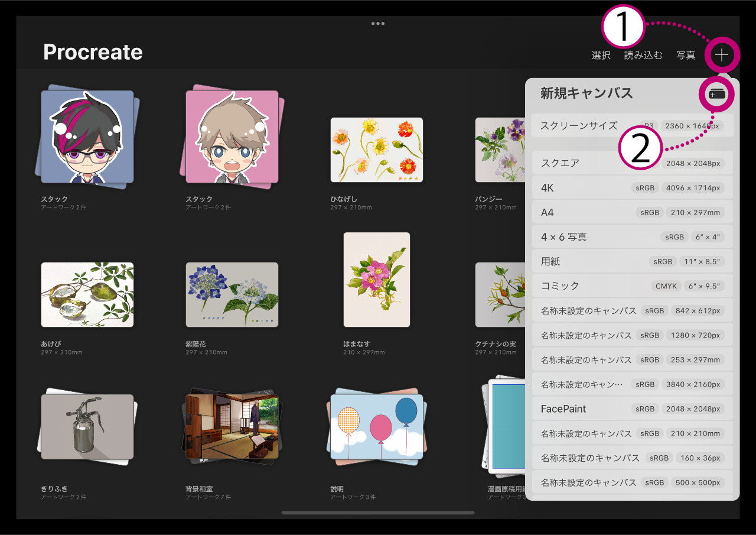Open the あけび artwork thumbnail
The image size is (756, 535).
point(87,294)
